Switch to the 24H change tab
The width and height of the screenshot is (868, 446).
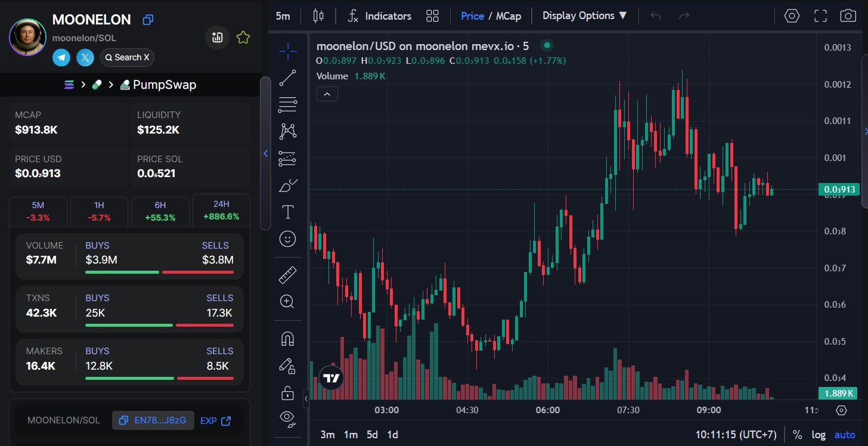[x=221, y=210]
